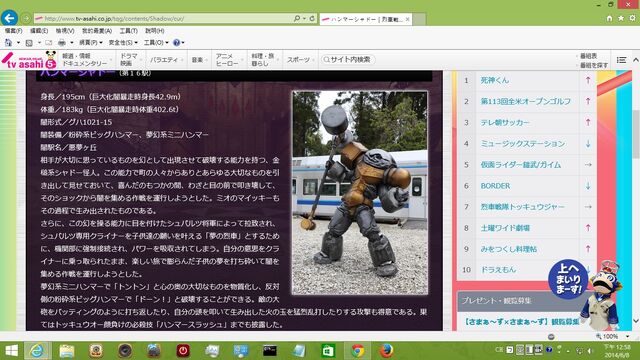640x360 pixels.
Task: Open the 檔案(F) menu
Action: 13,31
